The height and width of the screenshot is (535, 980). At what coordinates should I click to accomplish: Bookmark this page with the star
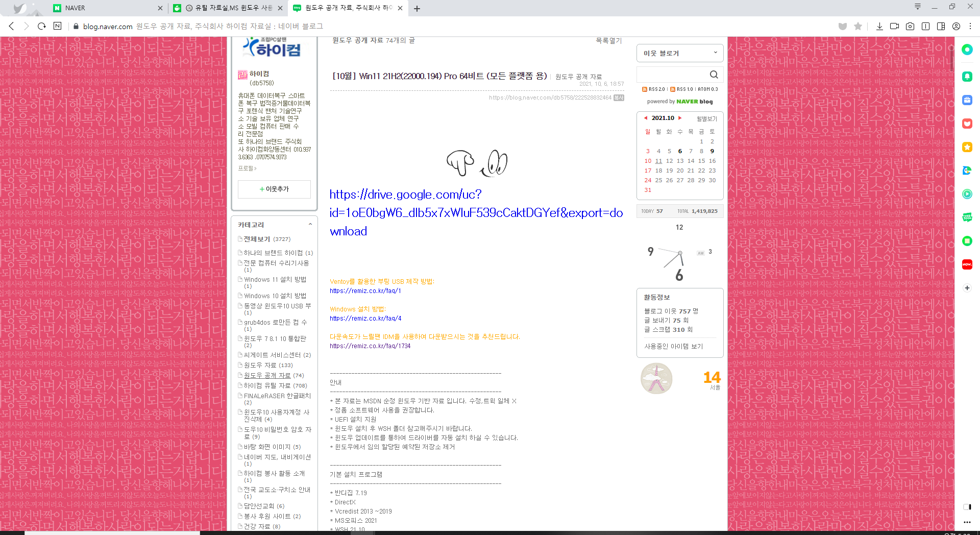(x=858, y=26)
